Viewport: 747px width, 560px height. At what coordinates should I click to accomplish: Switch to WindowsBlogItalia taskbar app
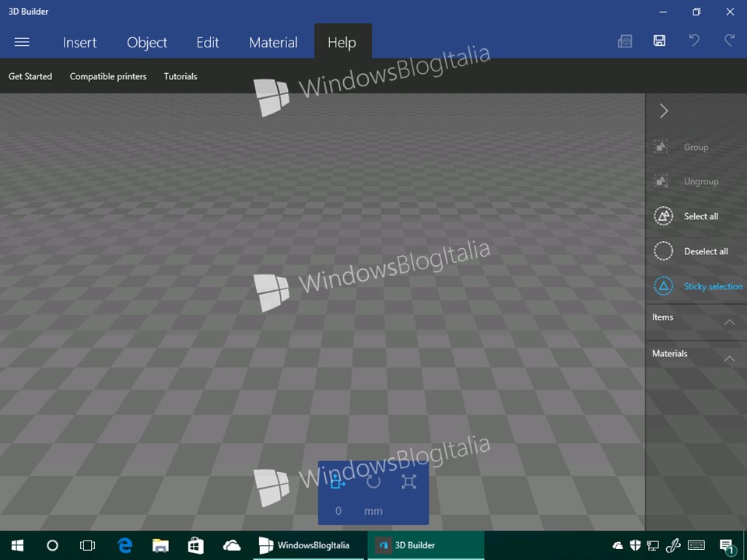point(309,545)
